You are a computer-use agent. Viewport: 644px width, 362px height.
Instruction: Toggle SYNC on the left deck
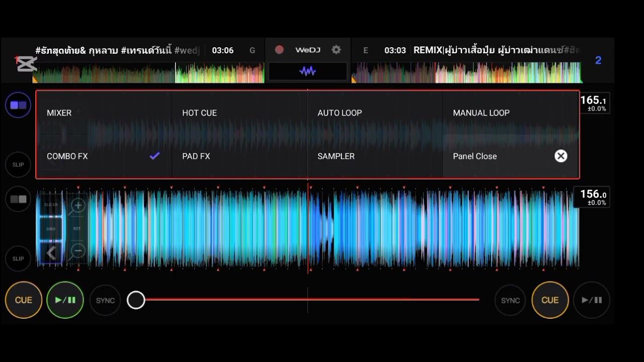pyautogui.click(x=105, y=300)
